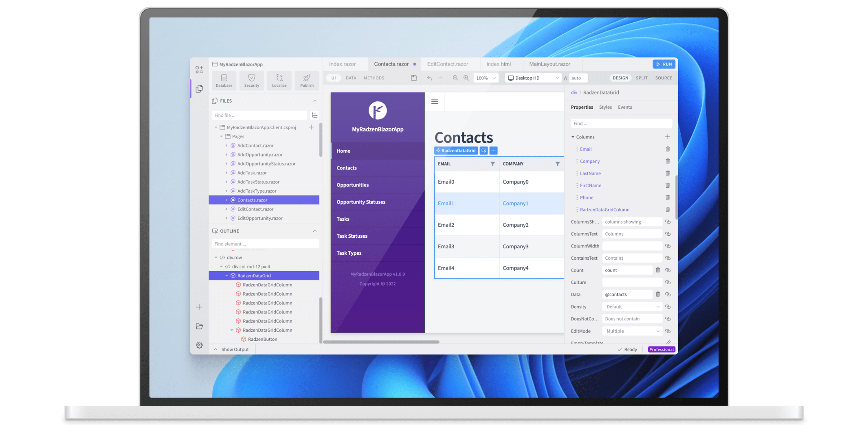Click the save icon in the designer toolbar
This screenshot has height=434, width=868.
tap(414, 78)
